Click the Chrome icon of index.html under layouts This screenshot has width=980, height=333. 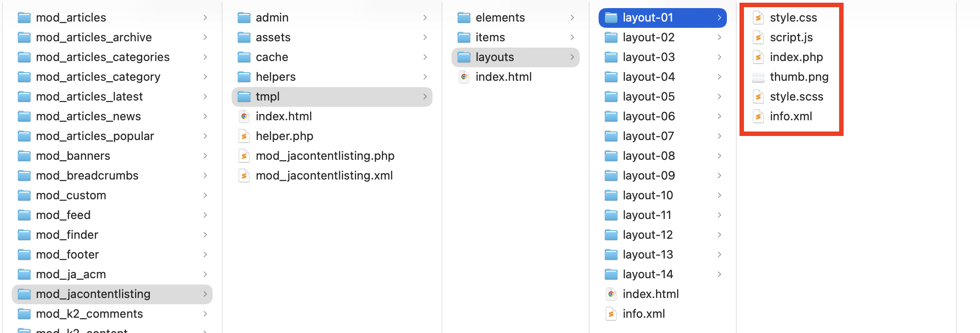pos(464,77)
